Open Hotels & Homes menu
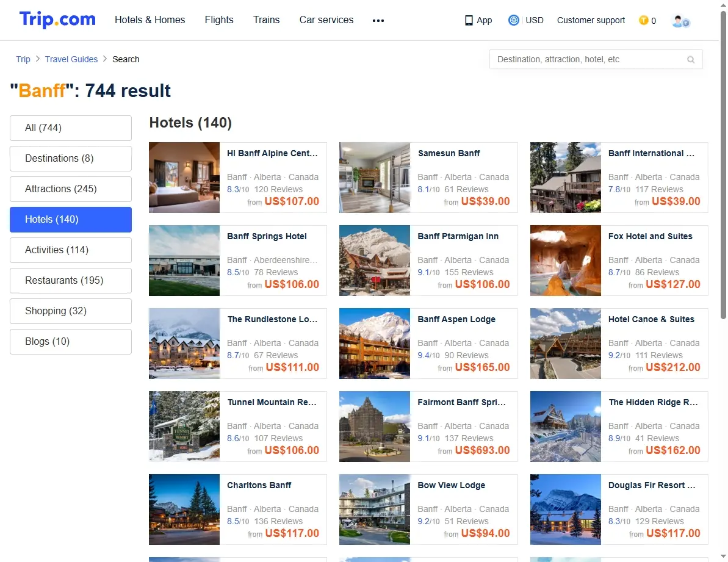Viewport: 728px width, 562px height. tap(150, 20)
